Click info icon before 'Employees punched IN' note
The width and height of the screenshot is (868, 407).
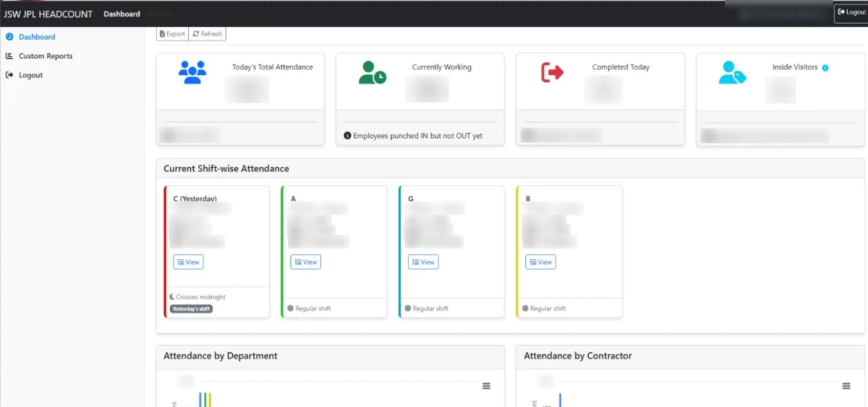(347, 136)
